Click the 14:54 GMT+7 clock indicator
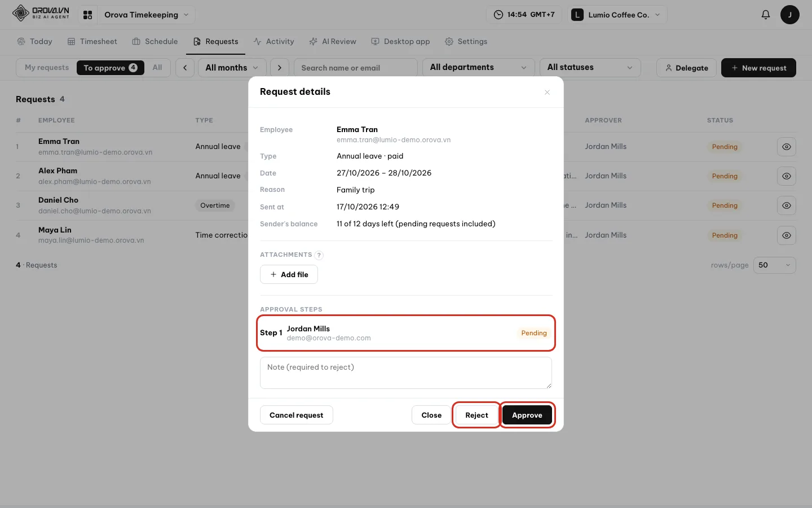 [524, 15]
